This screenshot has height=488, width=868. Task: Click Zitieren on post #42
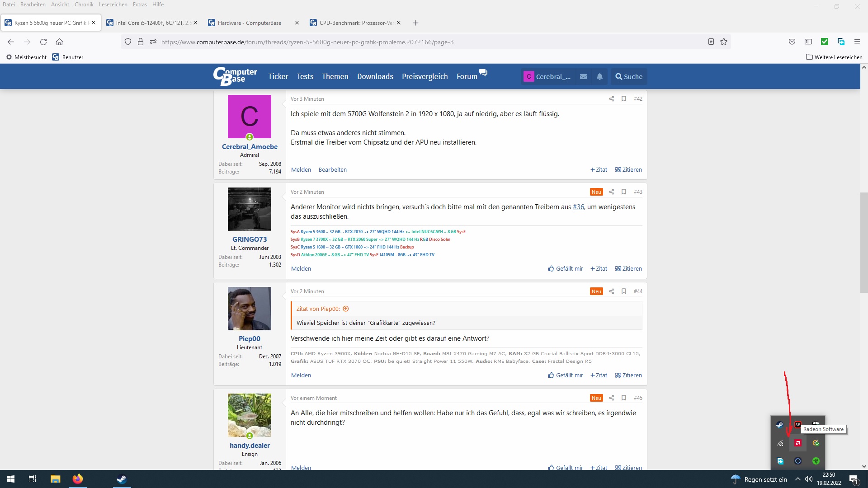[628, 170]
